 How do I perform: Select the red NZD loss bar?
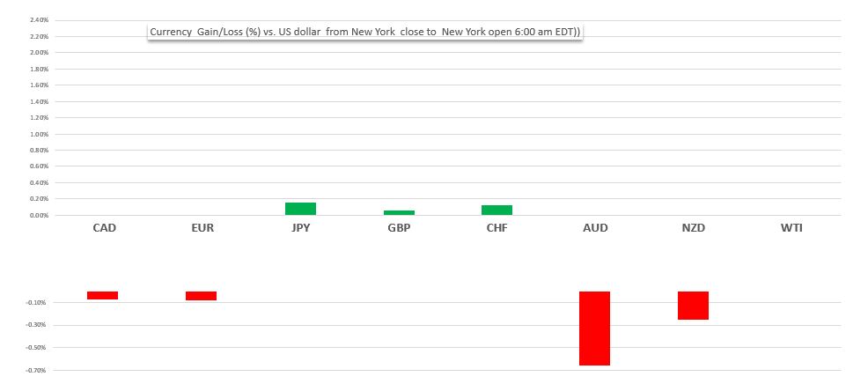tap(693, 305)
